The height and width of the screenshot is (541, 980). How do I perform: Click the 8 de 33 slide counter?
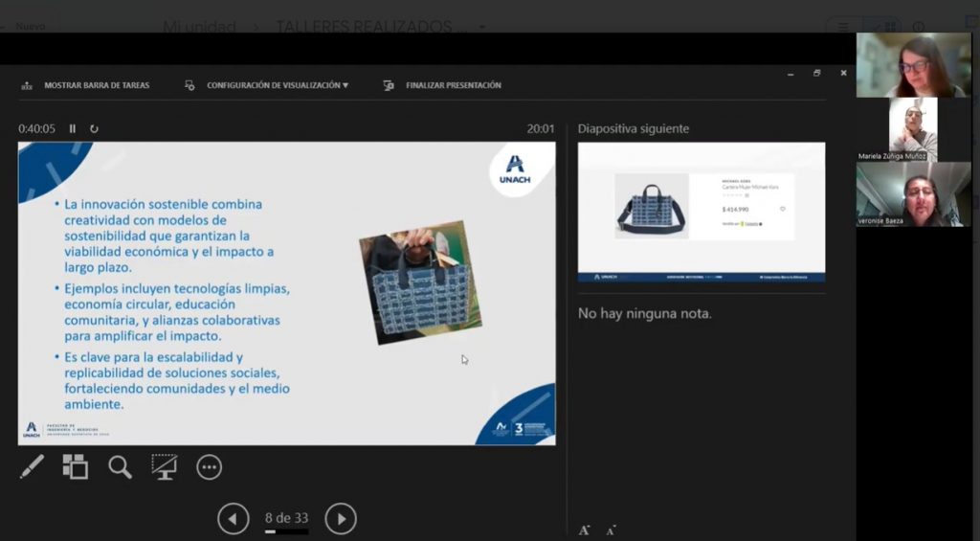coord(286,518)
